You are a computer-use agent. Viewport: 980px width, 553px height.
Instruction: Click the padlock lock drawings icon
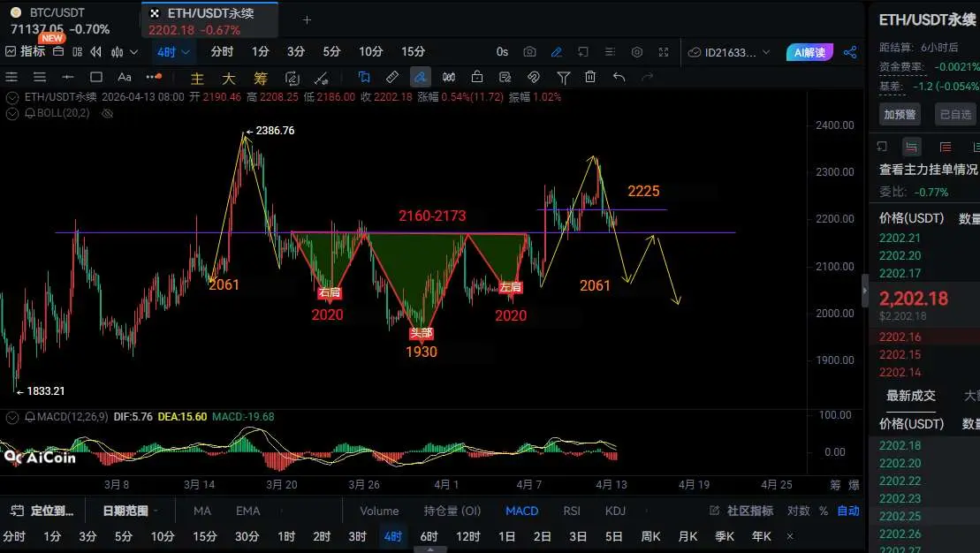coord(477,77)
